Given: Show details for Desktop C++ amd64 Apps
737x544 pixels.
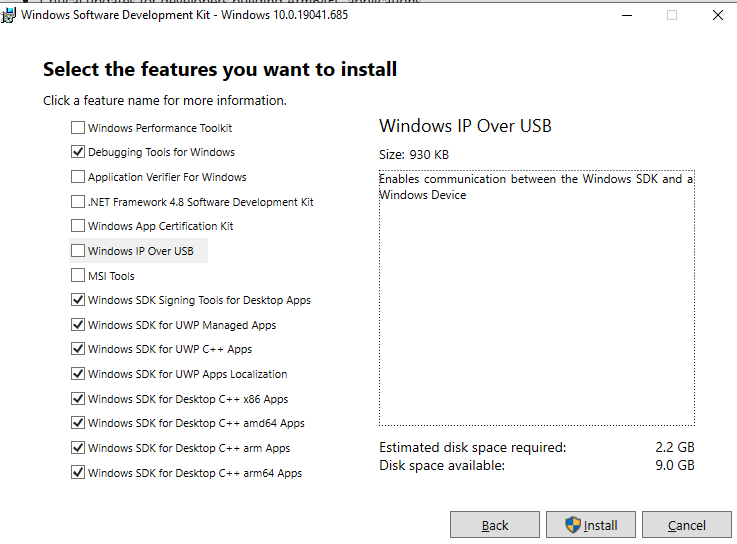Looking at the screenshot, I should [x=196, y=423].
